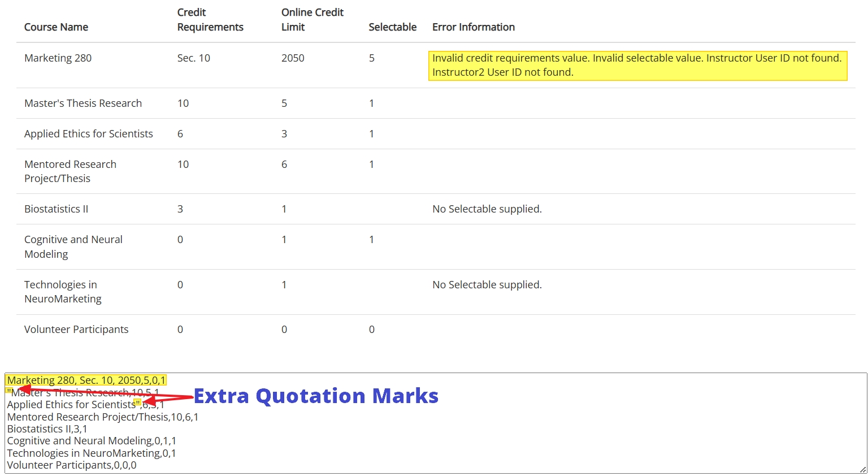
Task: Select the Applied Ethics for Scientists cell
Action: pos(88,134)
